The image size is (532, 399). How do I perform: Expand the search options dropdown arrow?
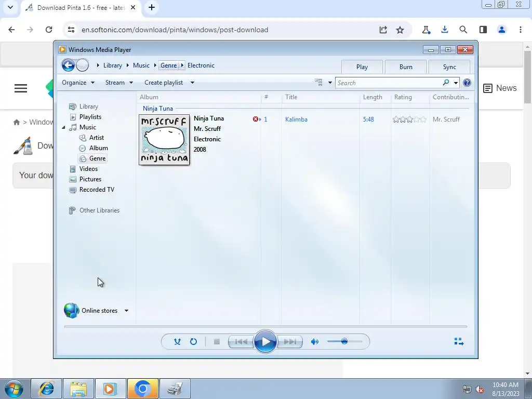[x=456, y=83]
